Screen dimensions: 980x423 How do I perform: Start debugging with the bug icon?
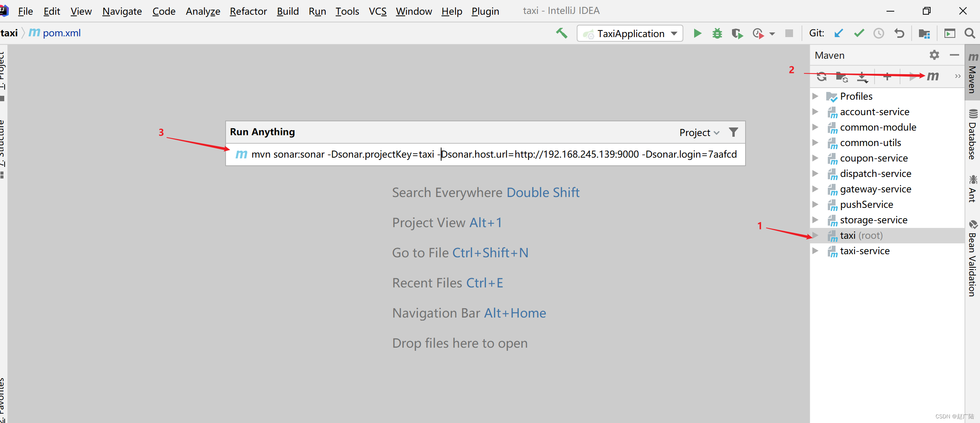717,34
